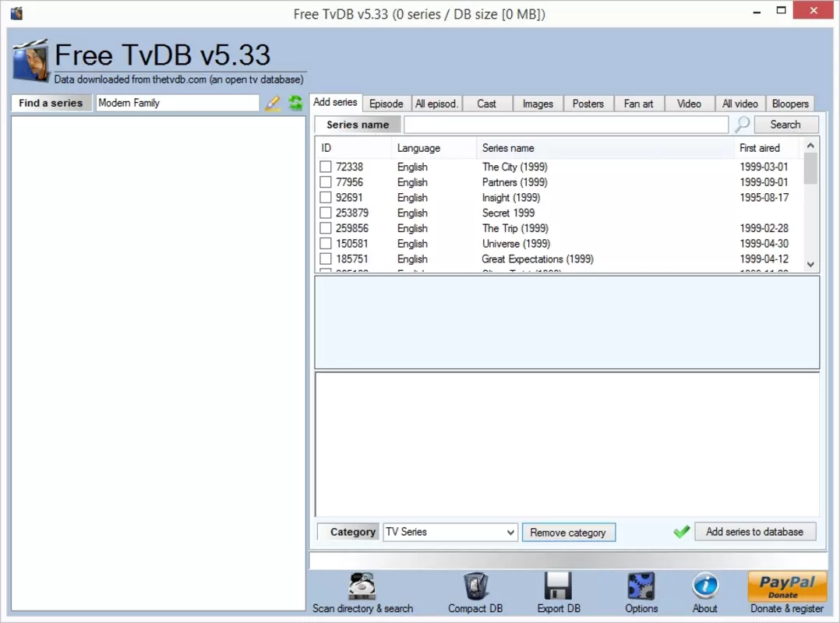Viewport: 840px width, 623px height.
Task: Tick the checkbox for Insight (1999)
Action: [x=325, y=198]
